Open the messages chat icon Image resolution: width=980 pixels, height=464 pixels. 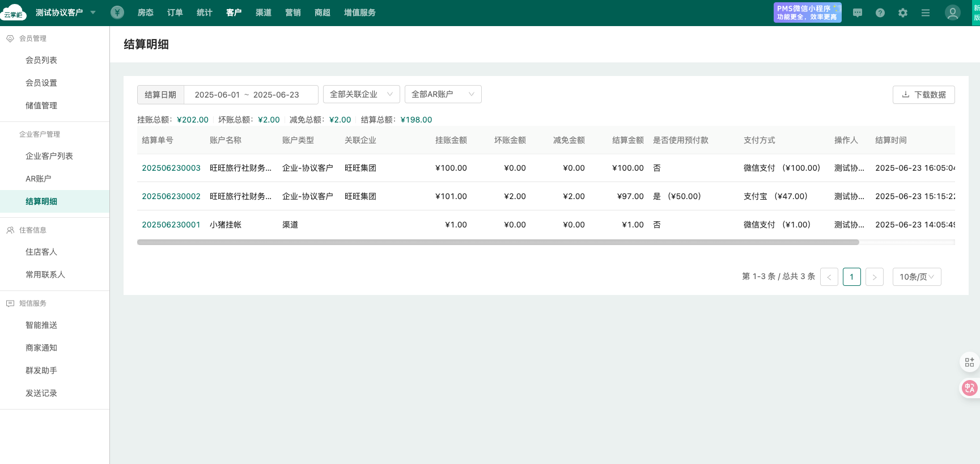tap(858, 12)
